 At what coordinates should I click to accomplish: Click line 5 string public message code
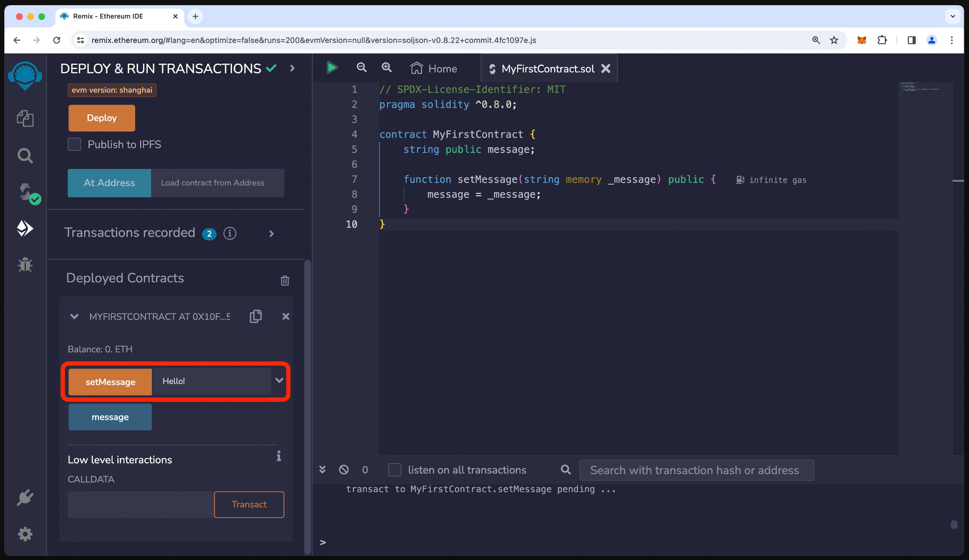coord(469,149)
